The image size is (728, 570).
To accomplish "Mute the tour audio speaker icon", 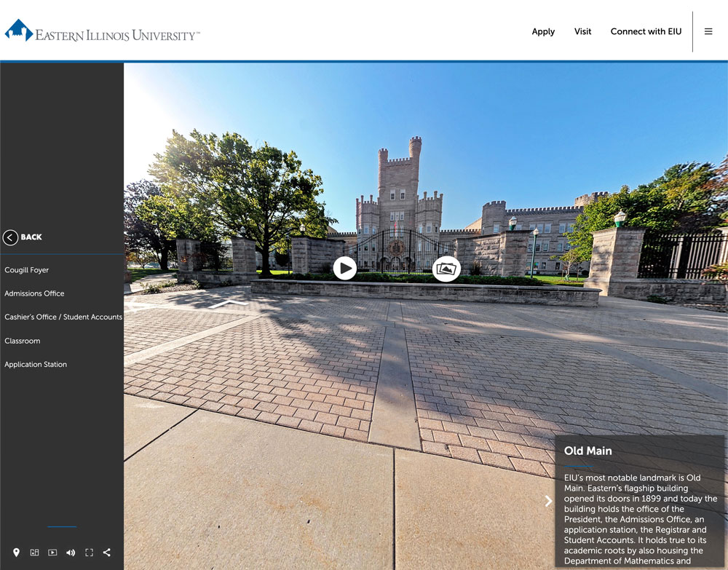I will point(71,553).
